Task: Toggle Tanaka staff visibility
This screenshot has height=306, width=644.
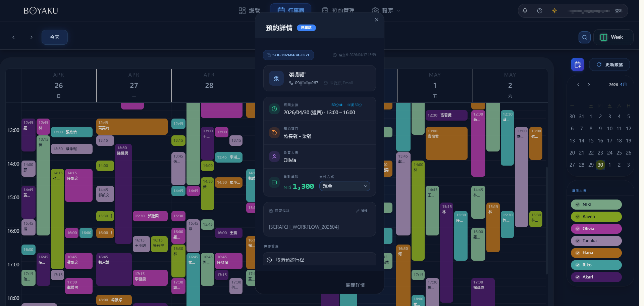Action: click(596, 241)
